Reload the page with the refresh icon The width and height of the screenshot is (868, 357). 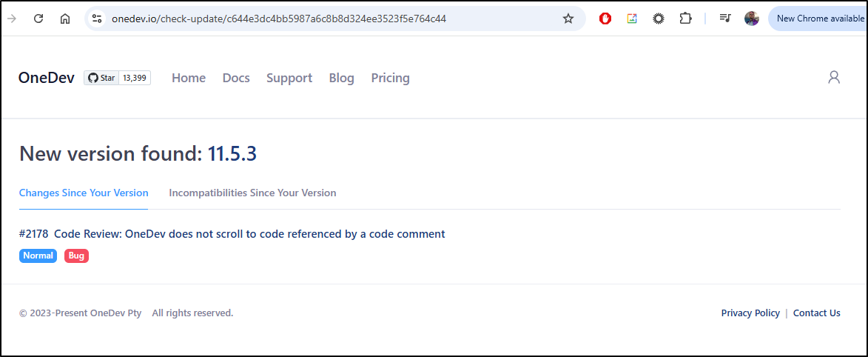coord(38,19)
